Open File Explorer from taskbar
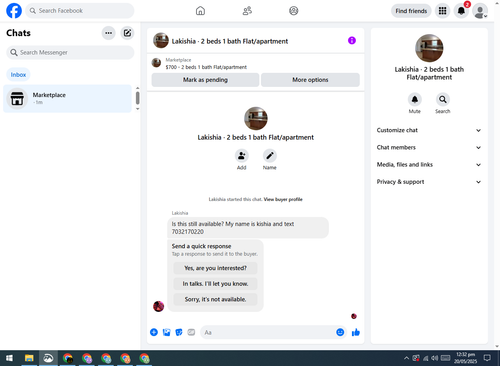The image size is (500, 366). coord(29,358)
